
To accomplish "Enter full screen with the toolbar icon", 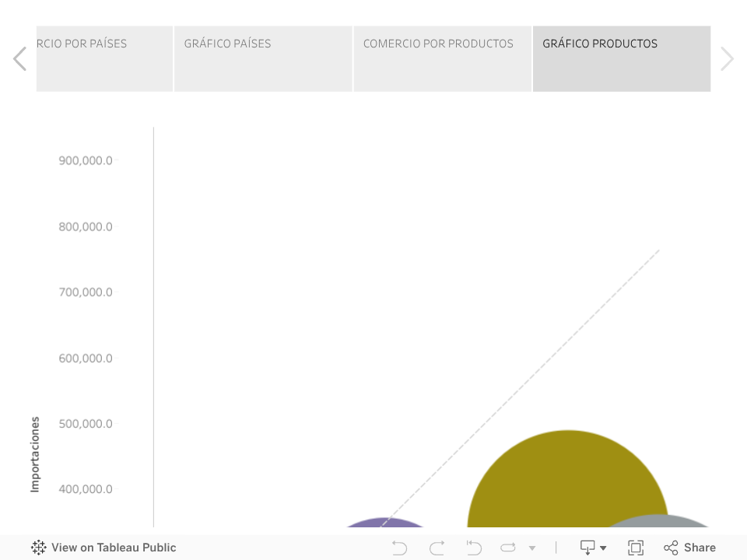I will tap(636, 548).
